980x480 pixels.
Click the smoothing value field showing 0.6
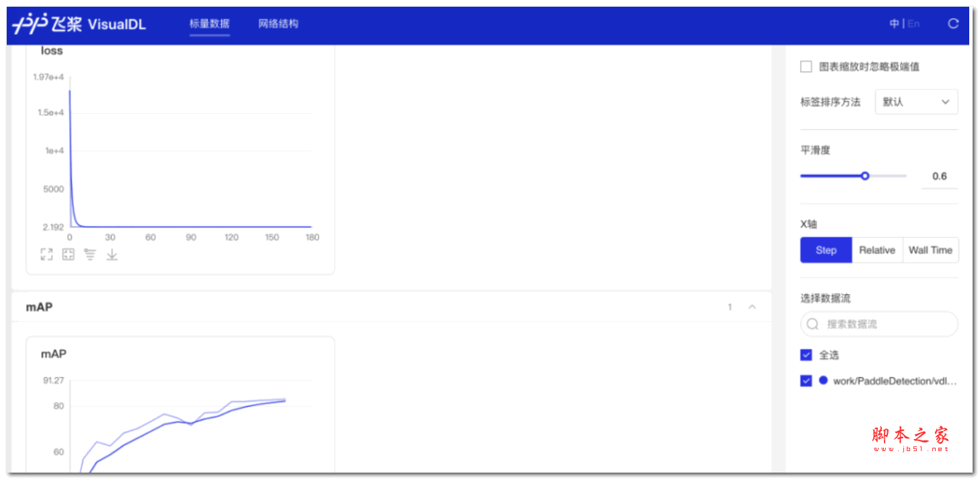tap(940, 176)
